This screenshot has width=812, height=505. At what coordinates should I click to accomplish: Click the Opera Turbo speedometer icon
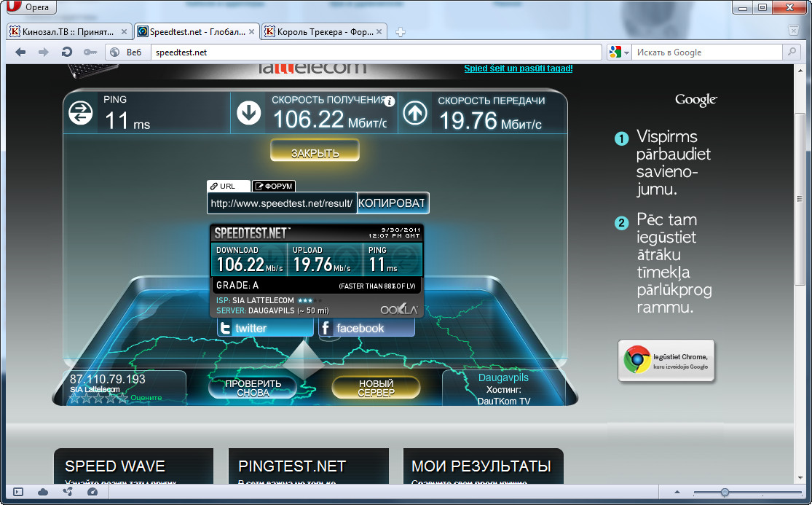pos(92,492)
